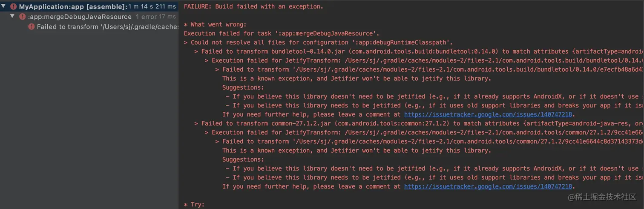Select the :app:mergeDebugJavaResource task row
The width and height of the screenshot is (644, 209).
coord(80,17)
